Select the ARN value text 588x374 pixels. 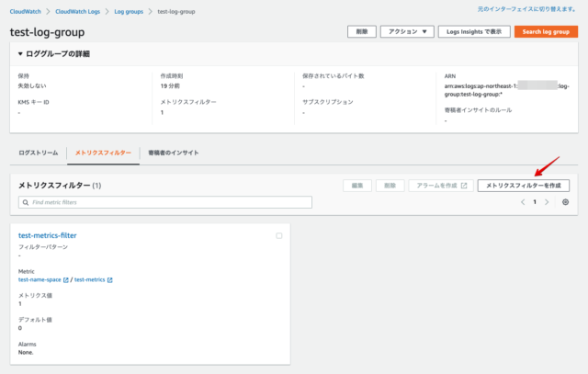[x=506, y=90]
